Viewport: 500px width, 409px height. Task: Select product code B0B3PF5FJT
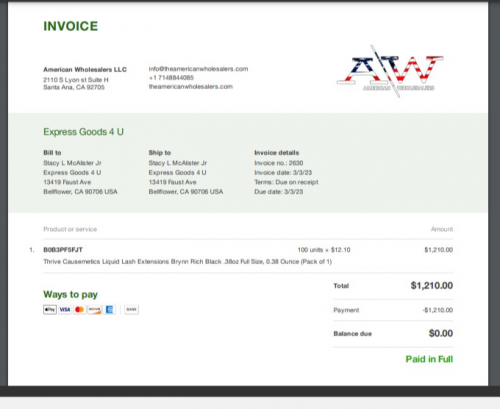pyautogui.click(x=63, y=250)
